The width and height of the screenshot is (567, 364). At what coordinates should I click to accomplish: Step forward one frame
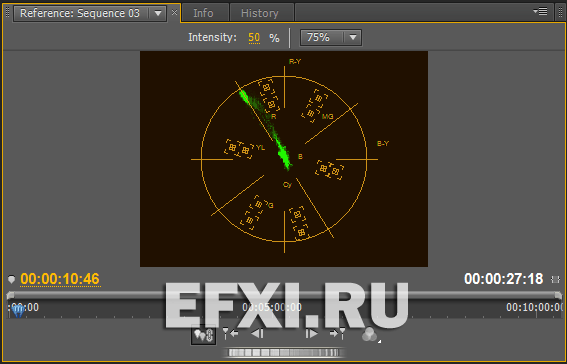tap(311, 333)
